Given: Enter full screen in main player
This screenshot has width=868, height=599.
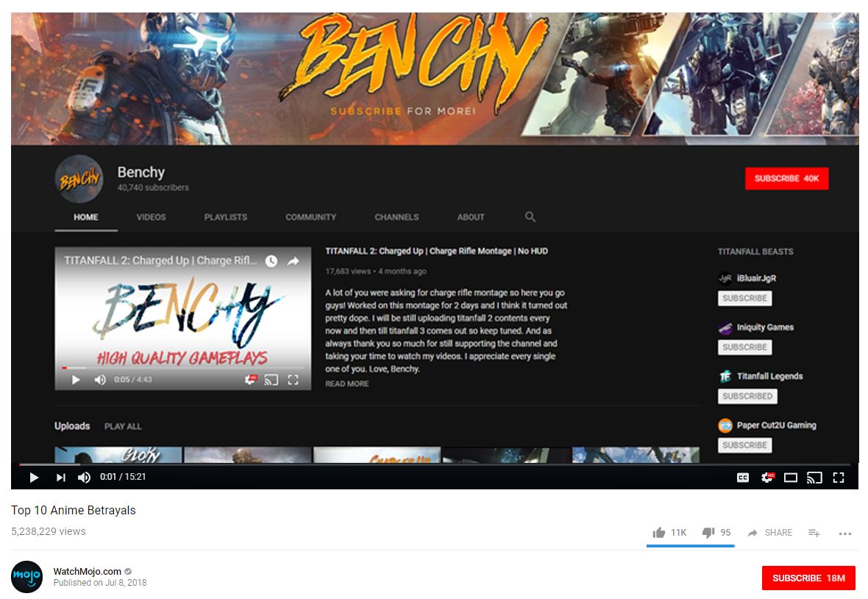Looking at the screenshot, I should tap(839, 477).
